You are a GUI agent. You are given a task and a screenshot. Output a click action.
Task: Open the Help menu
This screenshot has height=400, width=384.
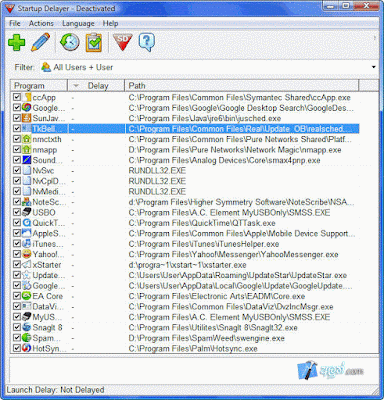pyautogui.click(x=110, y=23)
